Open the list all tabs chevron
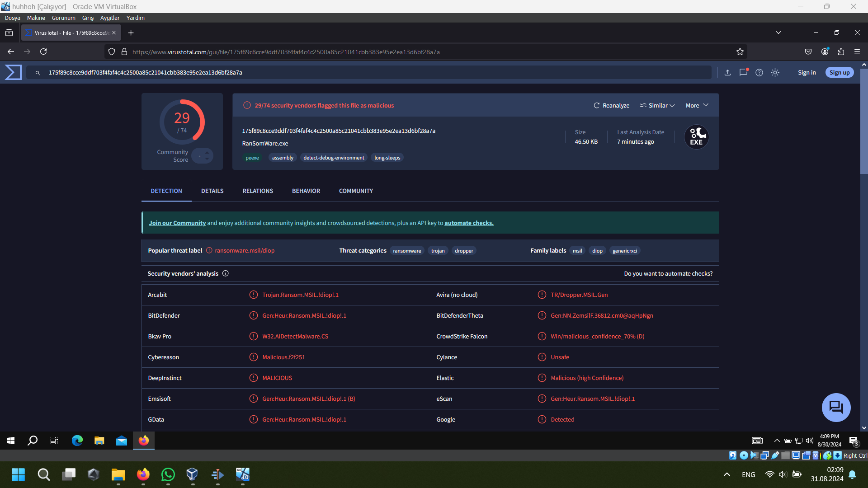868x488 pixels. (x=778, y=33)
